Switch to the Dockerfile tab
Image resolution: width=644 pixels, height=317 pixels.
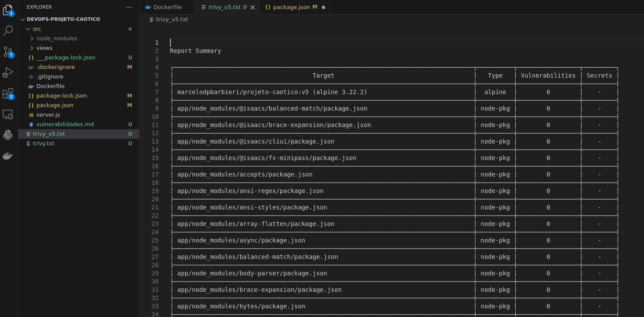167,7
